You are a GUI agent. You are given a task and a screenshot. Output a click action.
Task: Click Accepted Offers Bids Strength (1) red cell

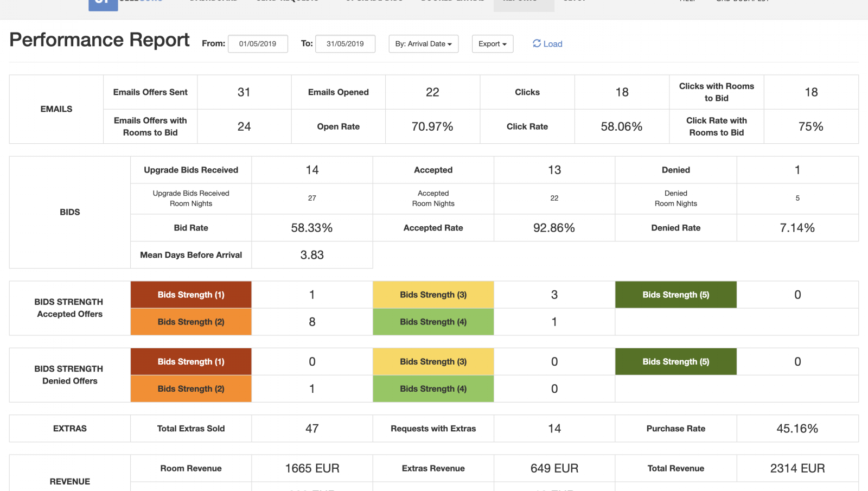pyautogui.click(x=191, y=295)
